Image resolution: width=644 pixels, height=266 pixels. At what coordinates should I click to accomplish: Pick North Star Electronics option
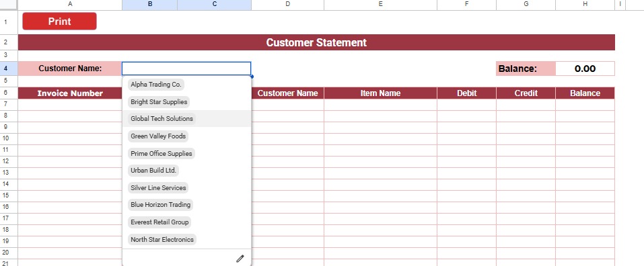[162, 239]
